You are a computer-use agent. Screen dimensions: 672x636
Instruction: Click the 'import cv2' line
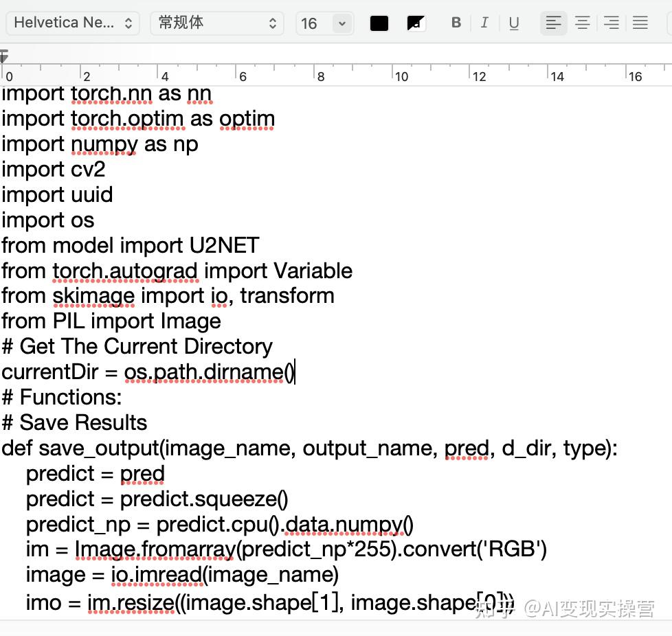pos(53,169)
